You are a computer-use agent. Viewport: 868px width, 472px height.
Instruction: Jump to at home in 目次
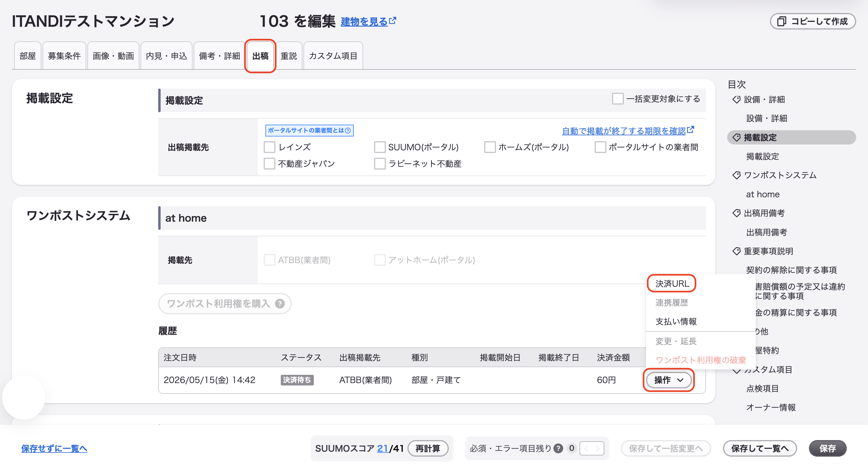pos(763,194)
